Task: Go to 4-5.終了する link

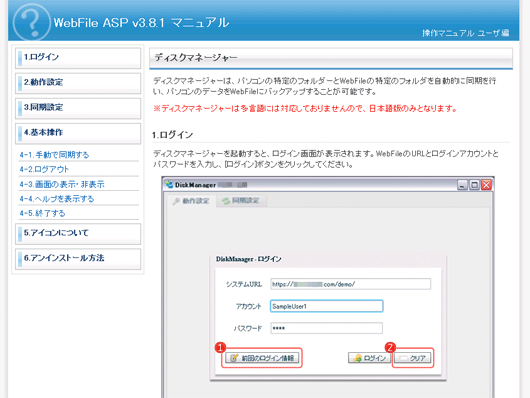Action: coord(42,213)
